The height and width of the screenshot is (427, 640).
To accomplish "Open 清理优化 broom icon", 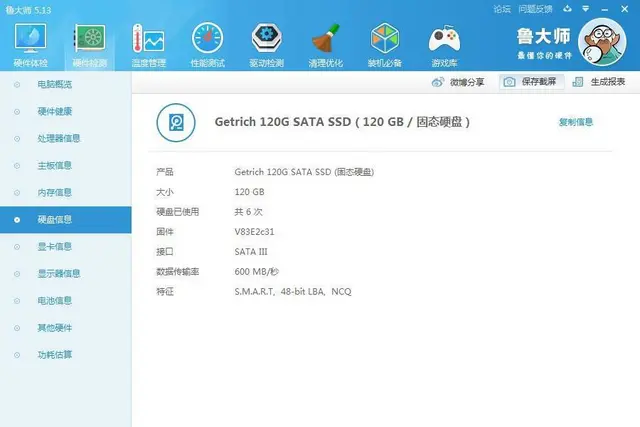I will tap(326, 38).
